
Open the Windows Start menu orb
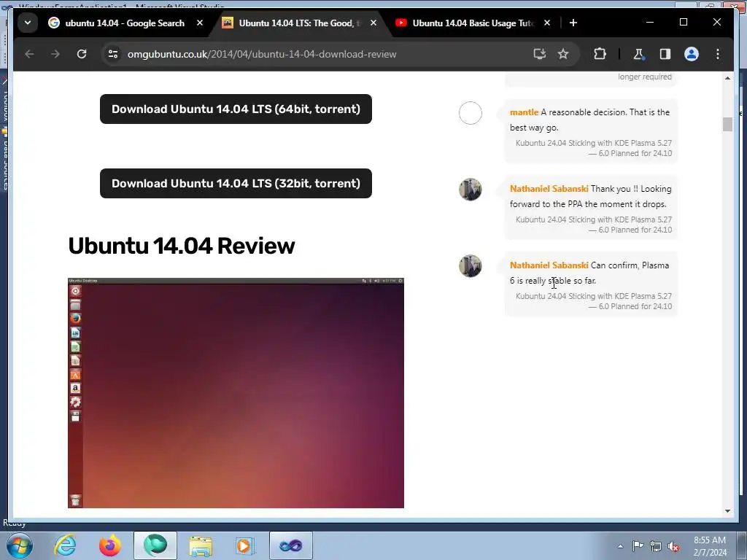pyautogui.click(x=20, y=545)
